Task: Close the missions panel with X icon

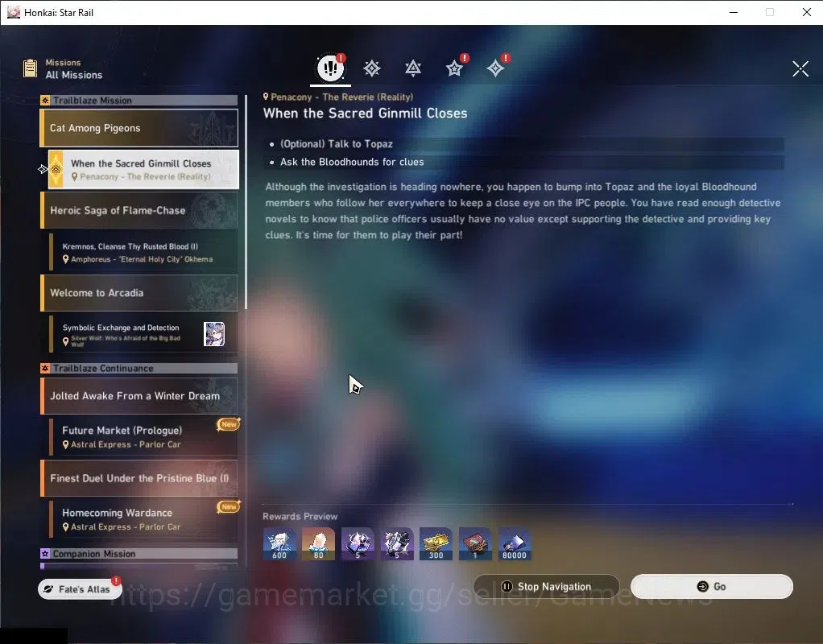Action: click(x=800, y=68)
